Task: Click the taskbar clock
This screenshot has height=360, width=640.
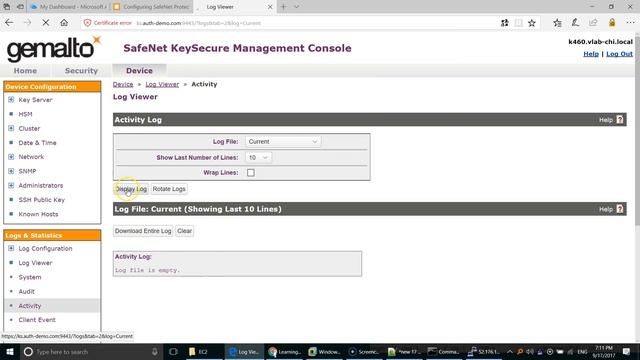Action: click(x=604, y=351)
